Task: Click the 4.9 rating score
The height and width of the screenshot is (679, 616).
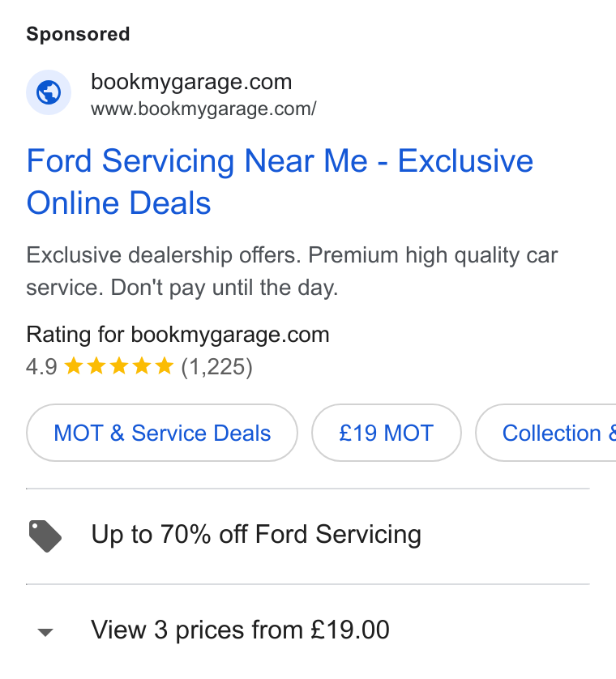Action: coord(41,367)
